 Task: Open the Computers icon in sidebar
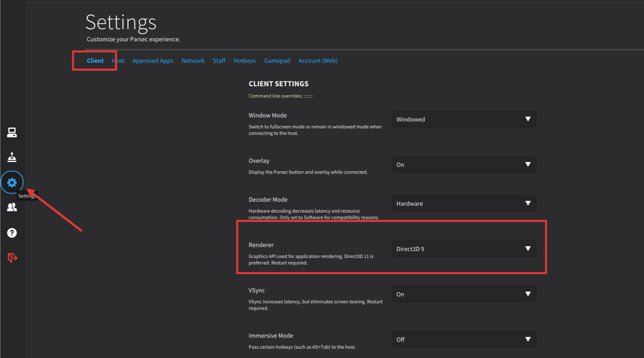pos(12,132)
